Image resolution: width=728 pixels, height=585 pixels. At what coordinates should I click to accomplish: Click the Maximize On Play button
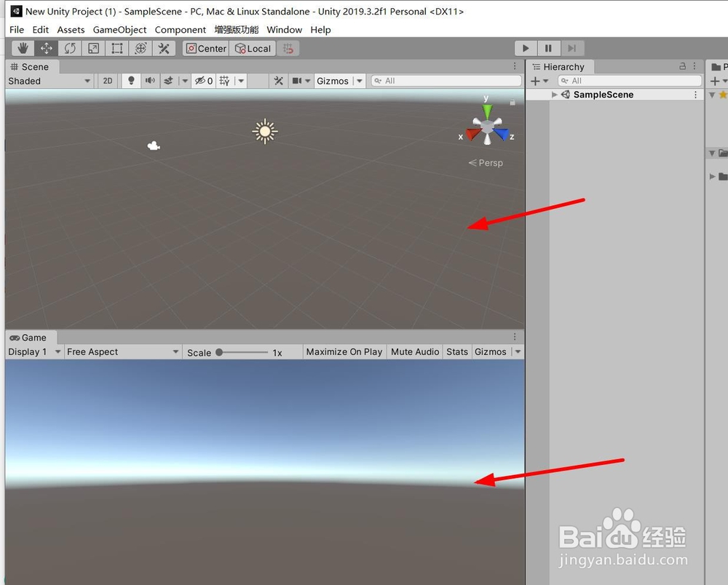point(344,351)
